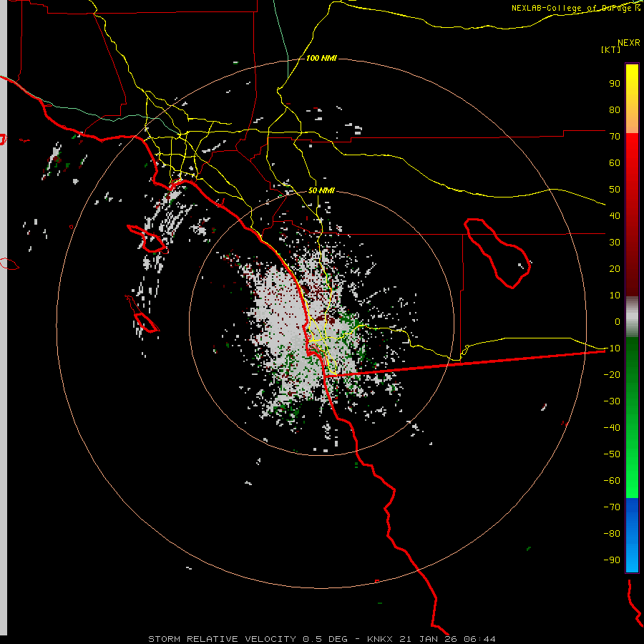Click the "STORM RELATIVE VELOCITY 0.5 DEG" caption
Viewport: 644px width, 644px height.
coord(248,639)
